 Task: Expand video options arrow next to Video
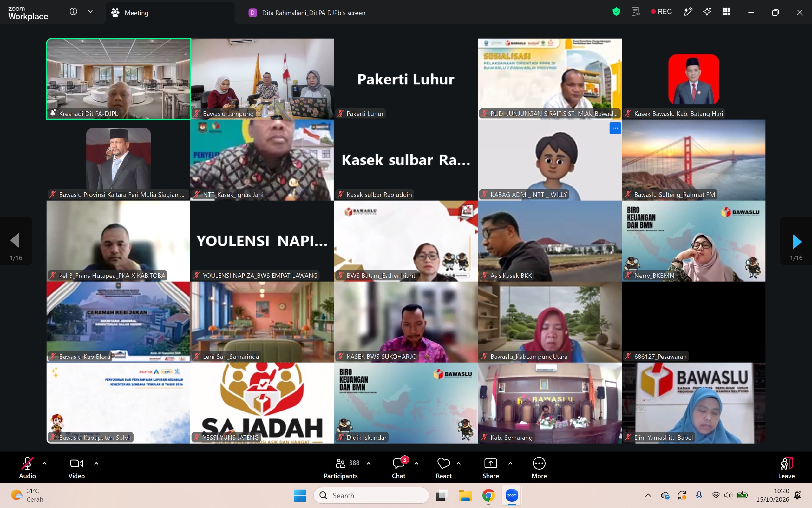point(96,463)
